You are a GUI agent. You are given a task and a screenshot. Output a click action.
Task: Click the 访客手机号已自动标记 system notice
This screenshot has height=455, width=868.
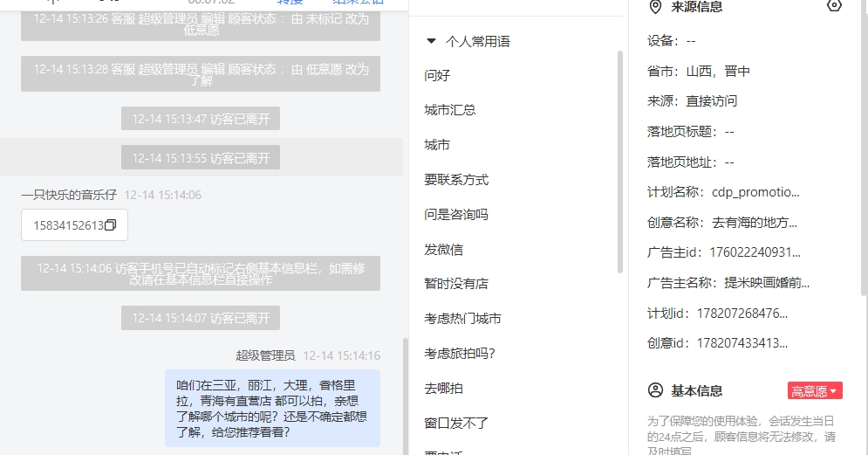tap(201, 273)
